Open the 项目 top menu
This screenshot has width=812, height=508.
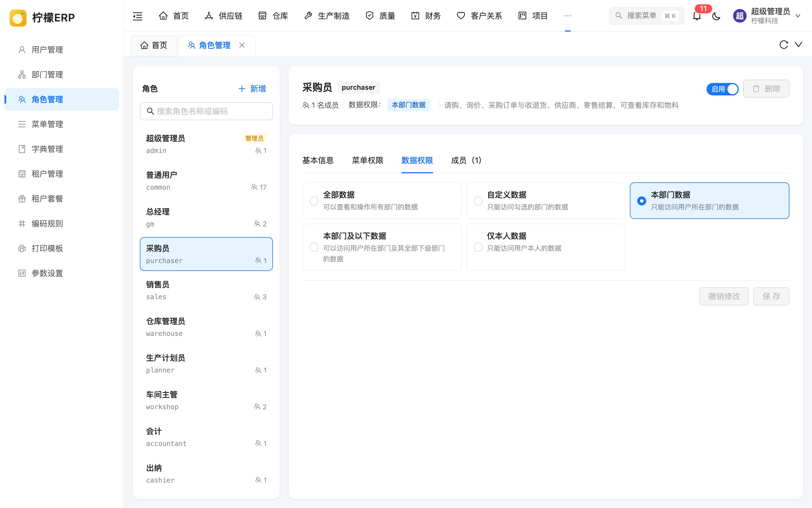(x=533, y=16)
